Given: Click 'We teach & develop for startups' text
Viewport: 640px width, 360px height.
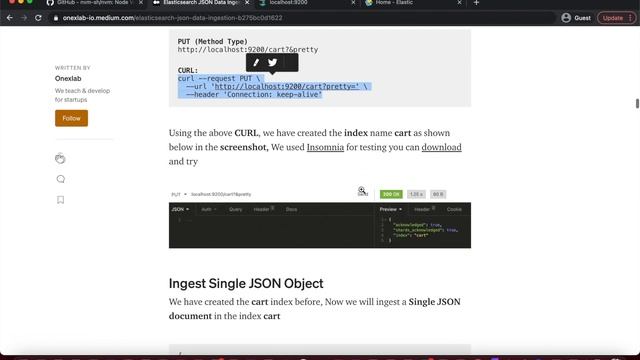Looking at the screenshot, I should click(x=82, y=95).
